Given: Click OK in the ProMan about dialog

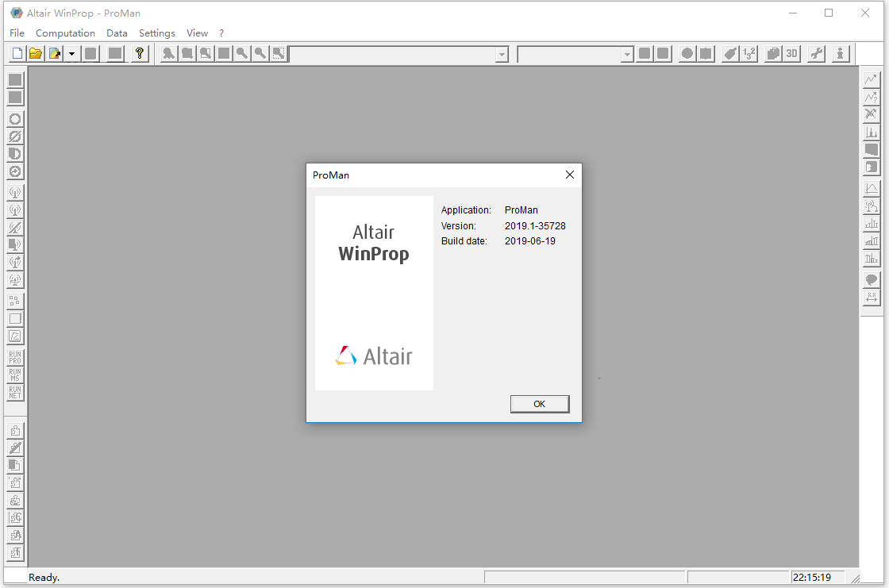Looking at the screenshot, I should click(540, 404).
